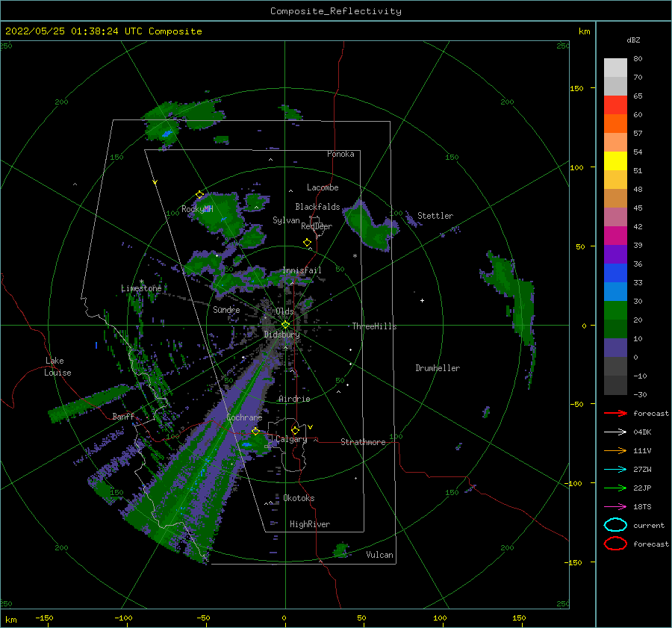This screenshot has height=628, width=672.
Task: Click the white plus marker west of Drumheller
Action: pyautogui.click(x=422, y=300)
